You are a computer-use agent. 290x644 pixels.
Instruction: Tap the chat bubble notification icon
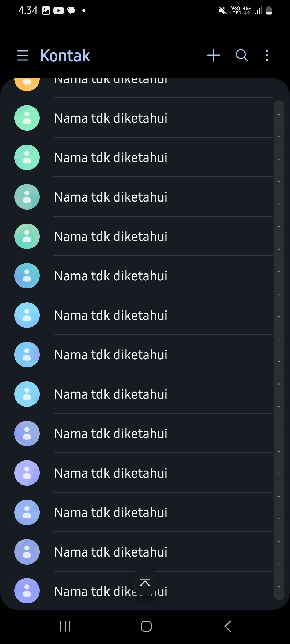71,11
